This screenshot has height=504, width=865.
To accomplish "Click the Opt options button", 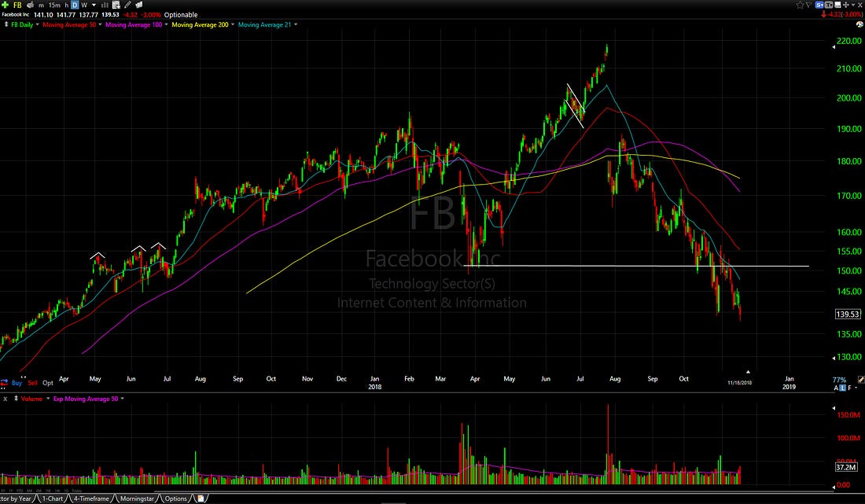I will tap(48, 383).
